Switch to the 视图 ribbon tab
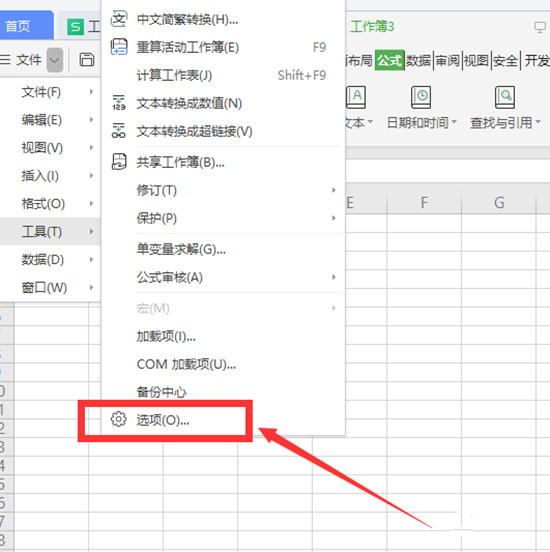The height and width of the screenshot is (552, 550). tap(476, 60)
